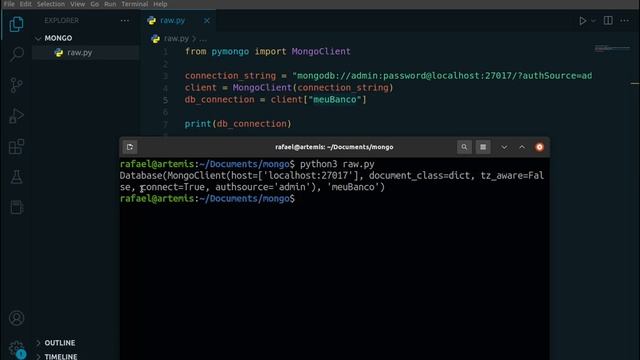Open the Edit menu

25,4
